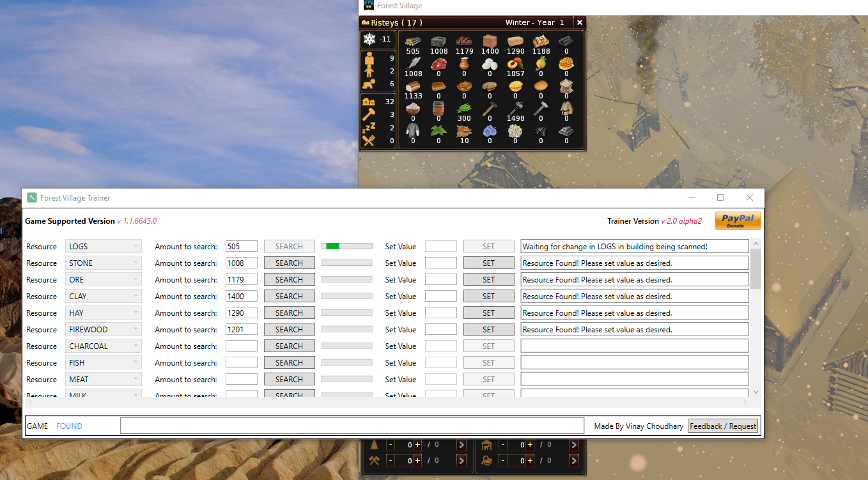This screenshot has height=480, width=868.
Task: Click the bottom message text box
Action: coord(352,426)
